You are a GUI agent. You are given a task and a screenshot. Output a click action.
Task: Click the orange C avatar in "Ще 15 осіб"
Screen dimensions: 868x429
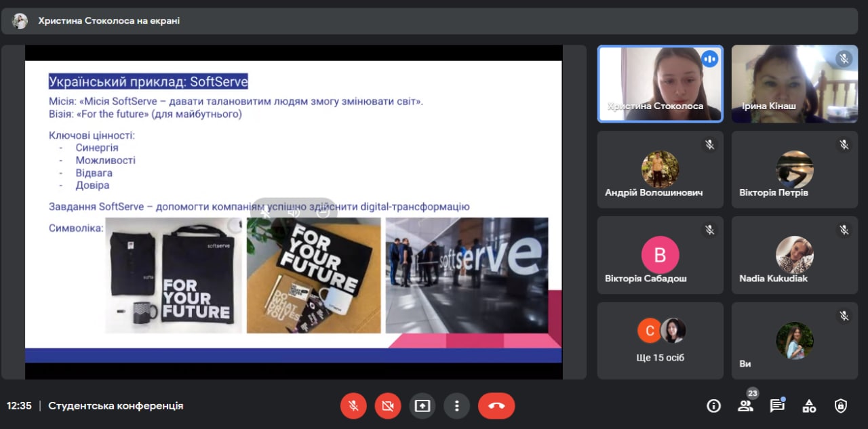coord(649,331)
